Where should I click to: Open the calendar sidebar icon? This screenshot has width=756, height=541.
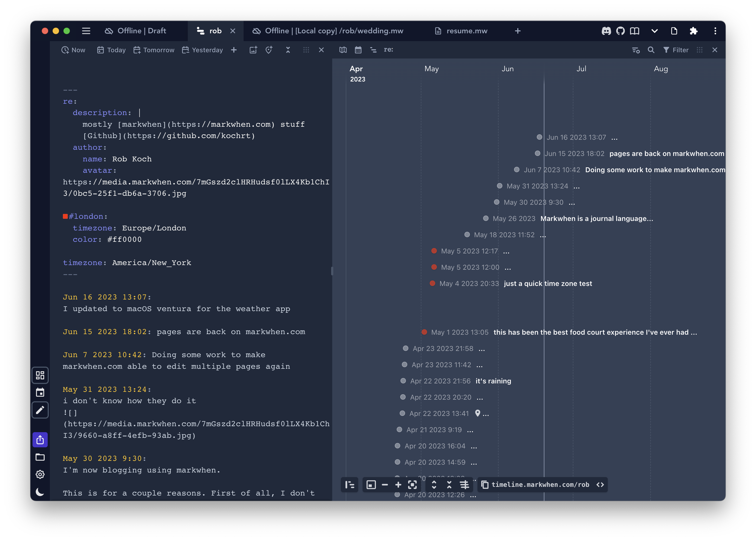(x=40, y=392)
